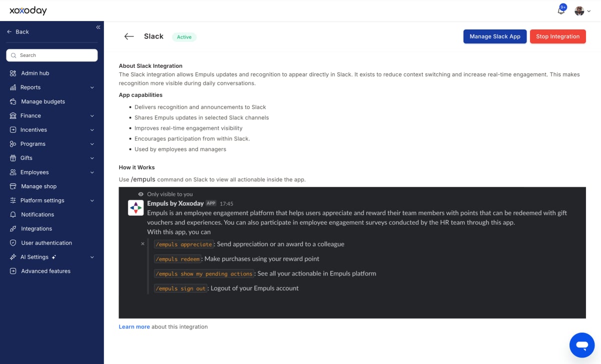Image resolution: width=601 pixels, height=364 pixels.
Task: Open the notifications bell icon
Action: click(x=561, y=10)
